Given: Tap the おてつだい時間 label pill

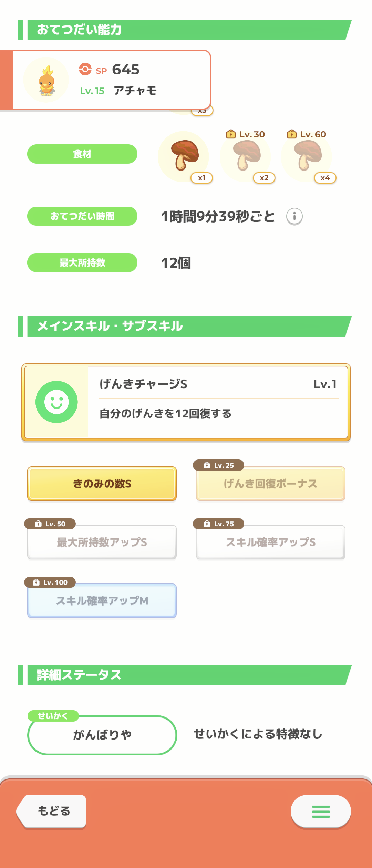Looking at the screenshot, I should (82, 216).
